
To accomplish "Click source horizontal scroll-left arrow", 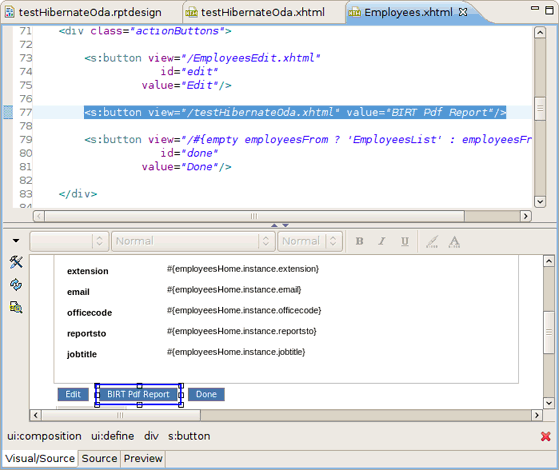I will (39, 216).
